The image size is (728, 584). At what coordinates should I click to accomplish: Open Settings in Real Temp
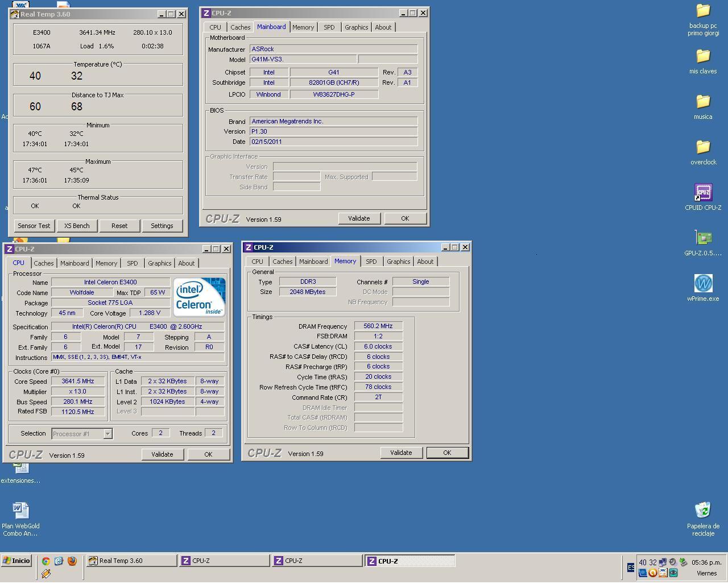162,226
